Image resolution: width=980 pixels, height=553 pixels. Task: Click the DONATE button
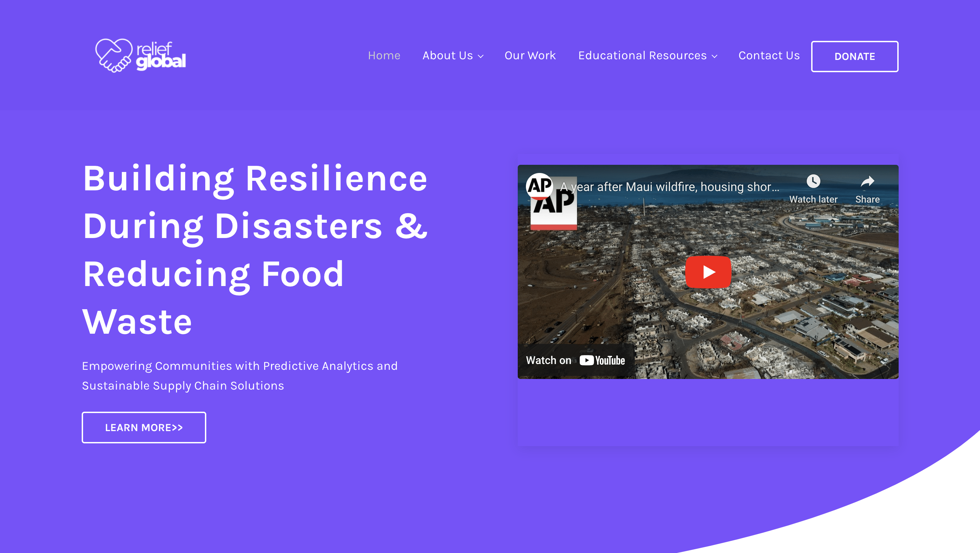[854, 56]
